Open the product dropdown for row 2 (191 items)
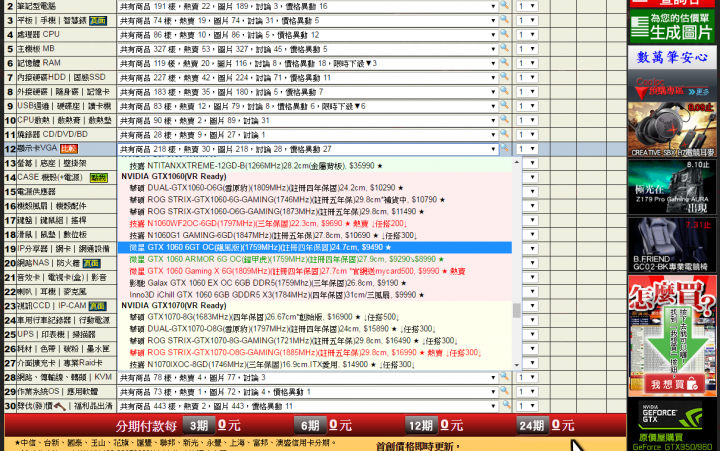The image size is (720, 451). (x=308, y=6)
